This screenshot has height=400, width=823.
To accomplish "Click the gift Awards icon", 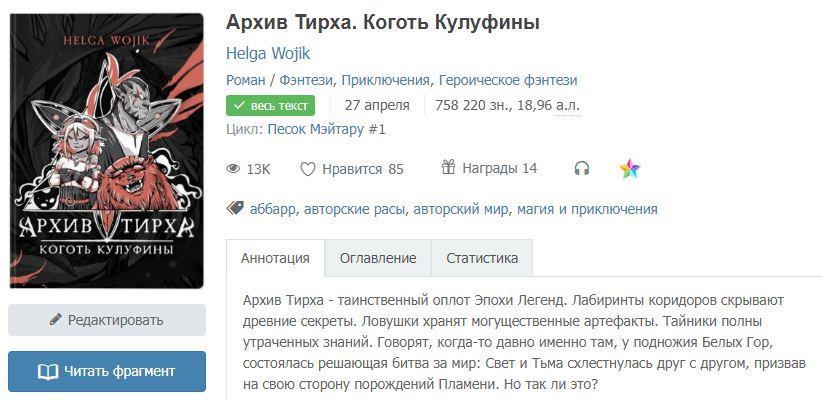I will click(x=448, y=168).
